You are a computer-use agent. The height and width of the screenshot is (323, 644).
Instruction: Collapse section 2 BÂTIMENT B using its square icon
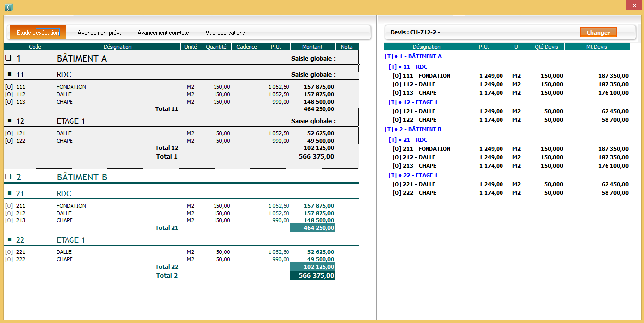pos(8,177)
